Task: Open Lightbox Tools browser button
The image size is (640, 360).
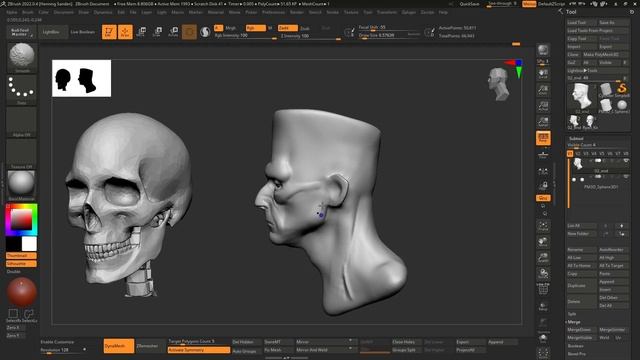Action: (x=598, y=70)
